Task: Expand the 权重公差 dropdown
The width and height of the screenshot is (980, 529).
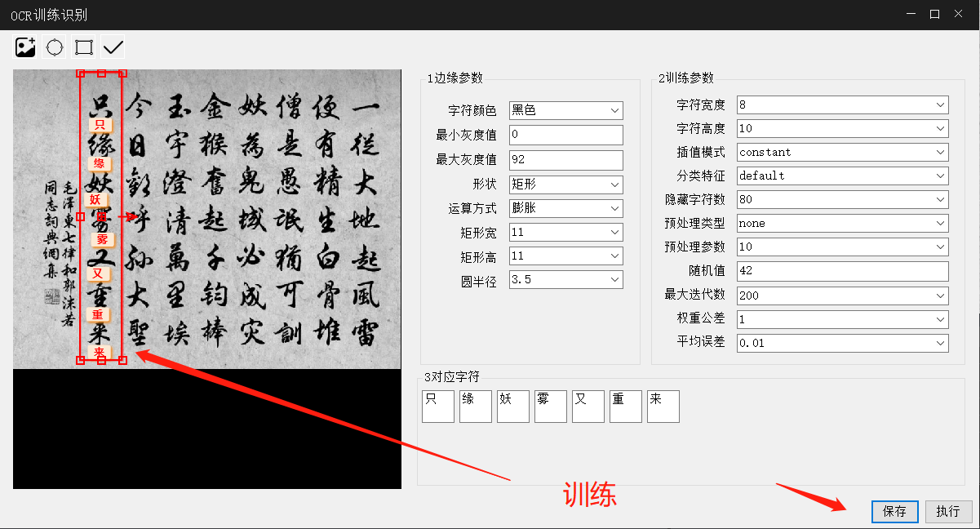Action: click(x=842, y=319)
